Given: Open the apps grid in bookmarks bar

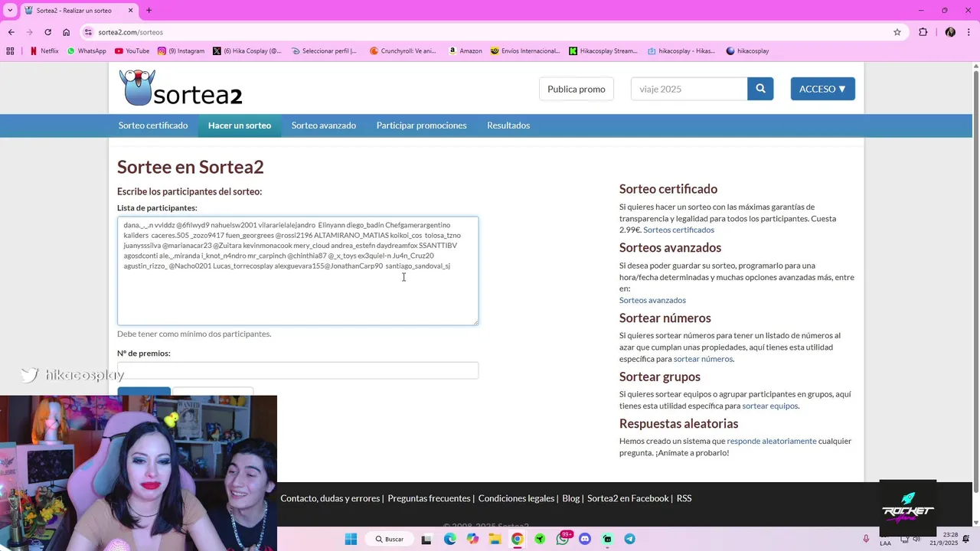Looking at the screenshot, I should pos(10,51).
